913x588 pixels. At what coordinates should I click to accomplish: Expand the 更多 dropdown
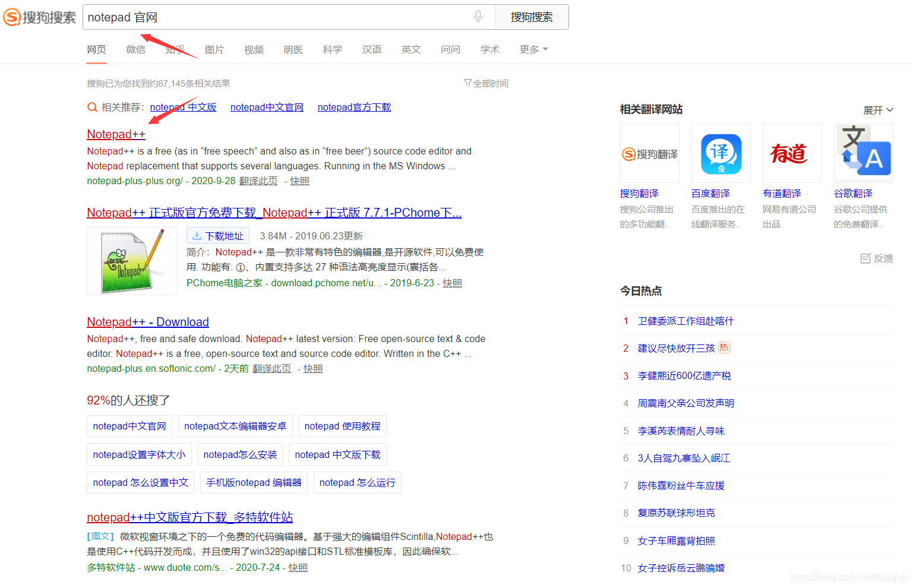[x=533, y=50]
